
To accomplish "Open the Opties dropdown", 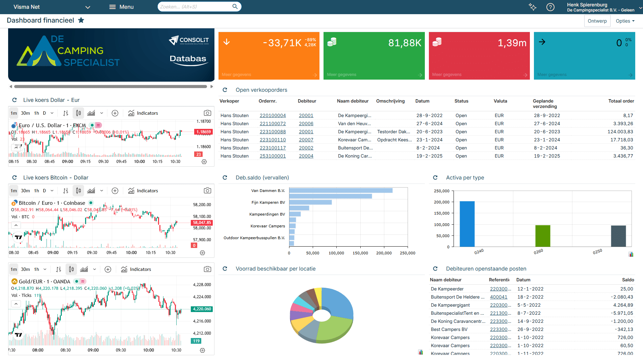I will (x=625, y=21).
